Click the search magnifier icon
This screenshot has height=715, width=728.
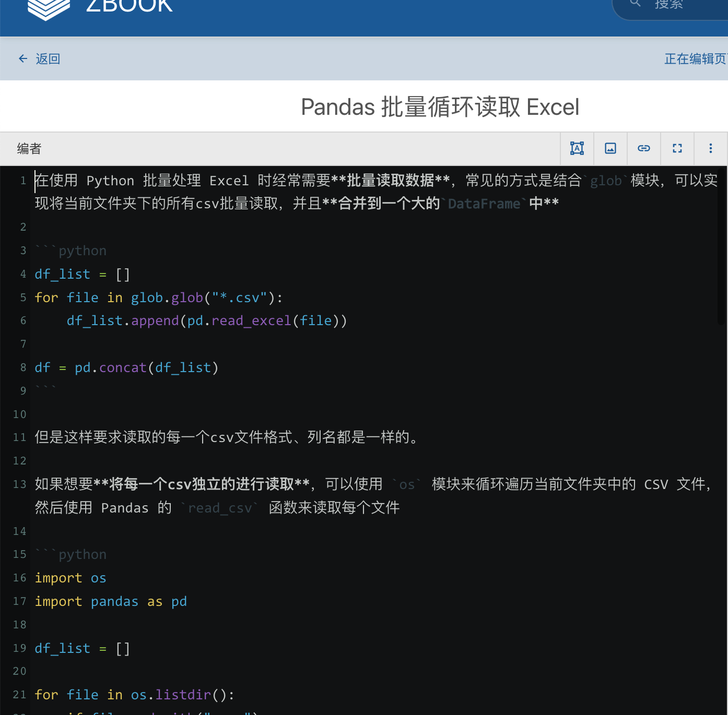(x=635, y=4)
